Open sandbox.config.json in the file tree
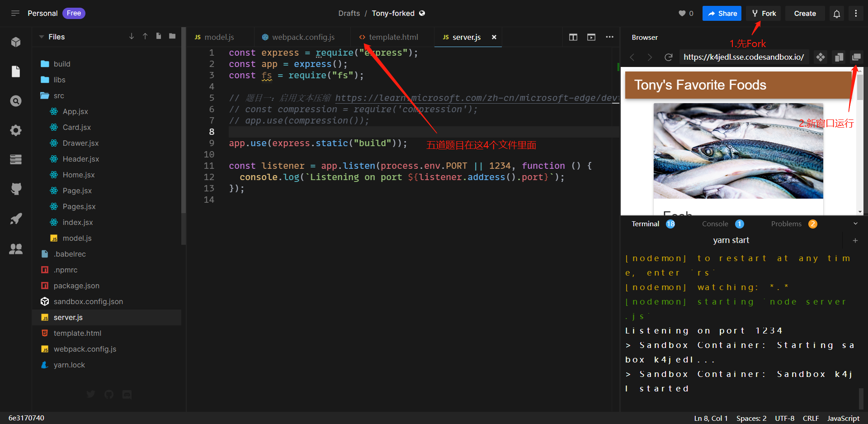Viewport: 868px width, 424px height. click(88, 301)
